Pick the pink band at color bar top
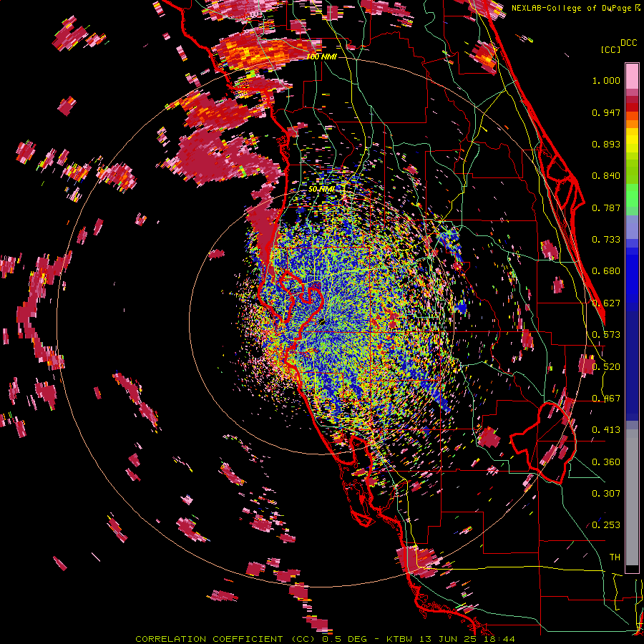This screenshot has height=644, width=644. pyautogui.click(x=632, y=76)
